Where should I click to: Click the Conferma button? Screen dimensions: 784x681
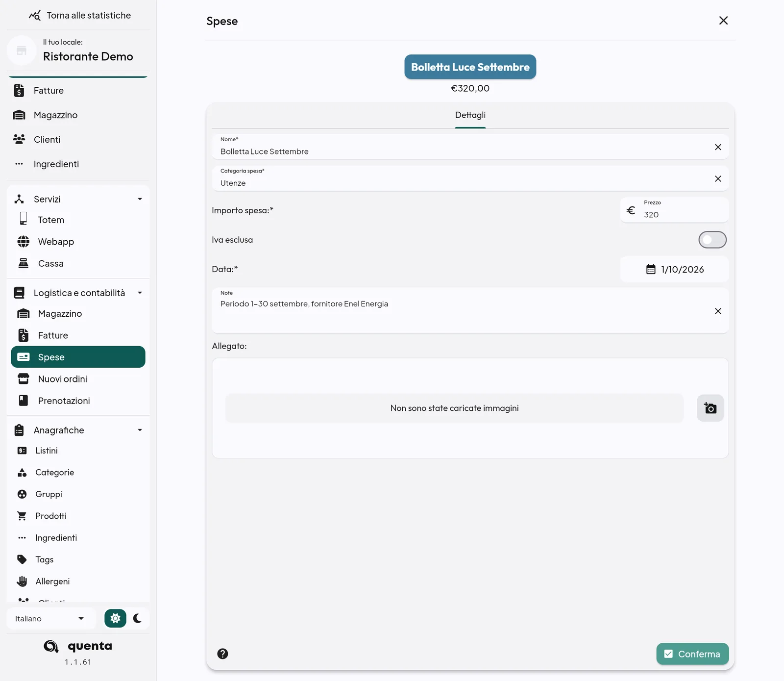tap(692, 654)
